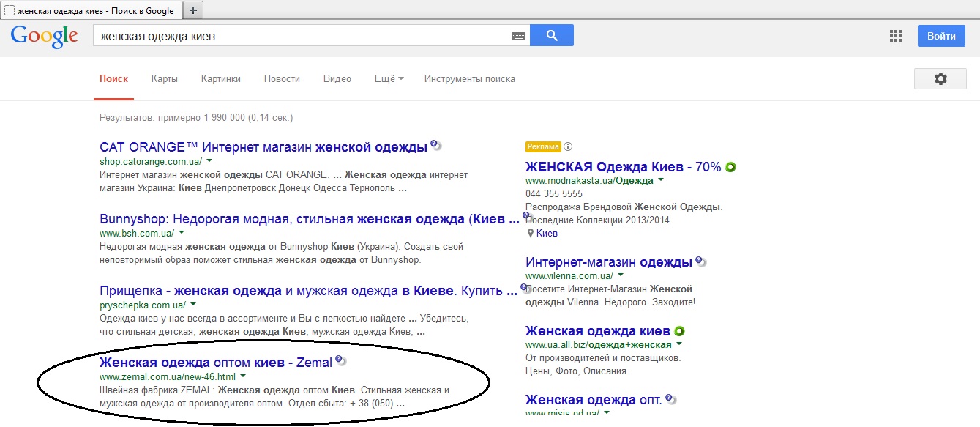
Task: Select the Поиск tab
Action: 113,79
